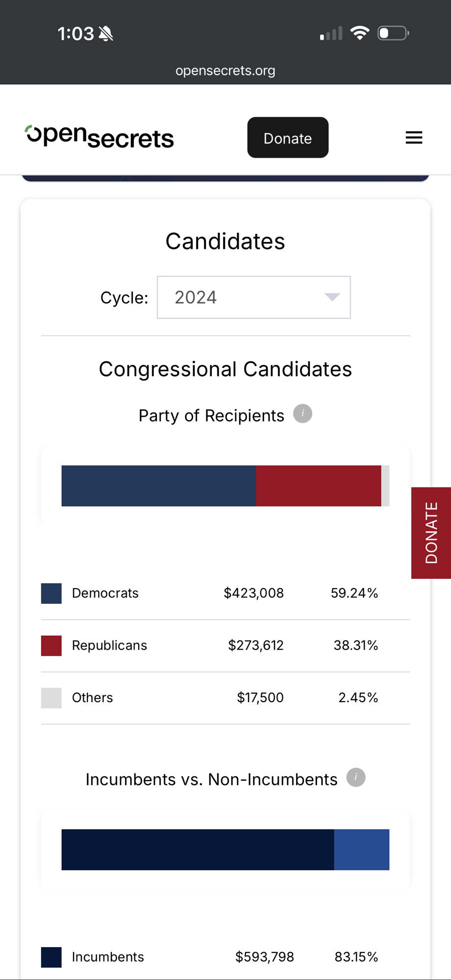Click the Republicans red legend swatch
Viewport: 451px width, 980px height.
(x=51, y=645)
